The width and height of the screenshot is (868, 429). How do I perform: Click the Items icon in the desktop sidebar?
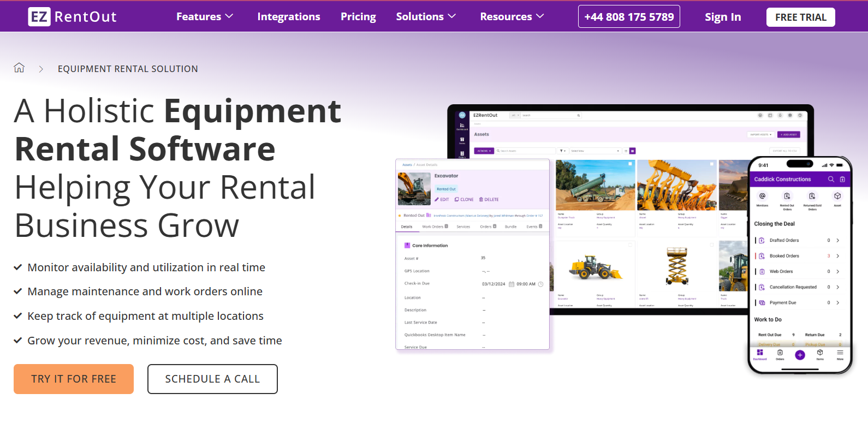tap(462, 140)
